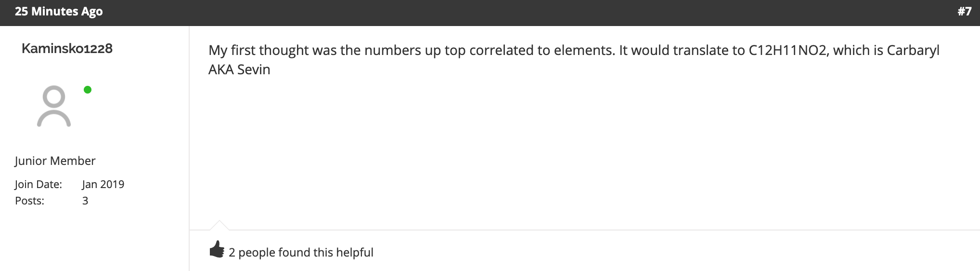Click the small caret above helpful footer
980x271 pixels.
pos(219,225)
